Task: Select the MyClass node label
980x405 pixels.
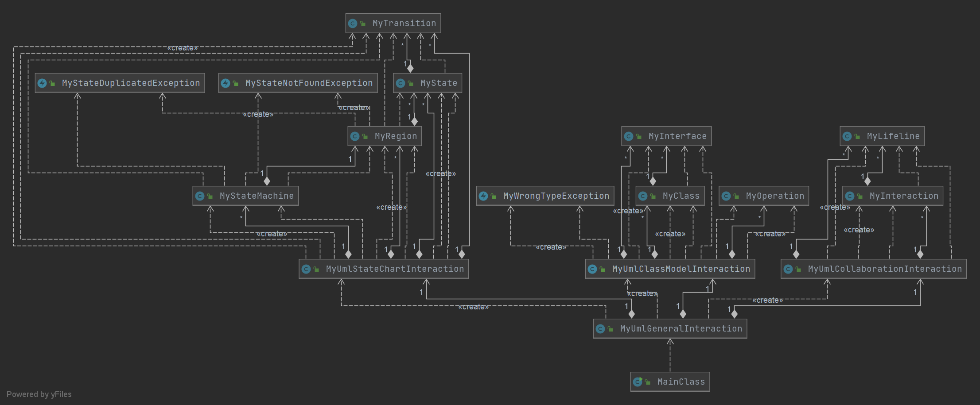Action: [x=681, y=196]
